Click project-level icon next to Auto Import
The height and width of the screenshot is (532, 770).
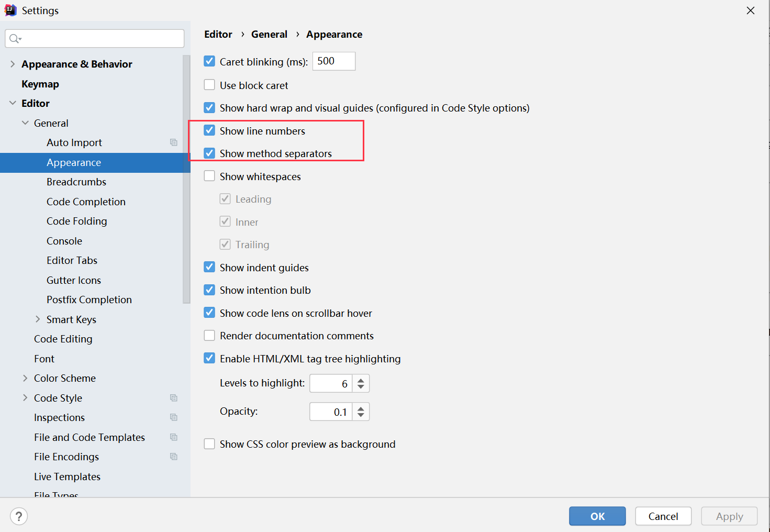[x=174, y=142]
